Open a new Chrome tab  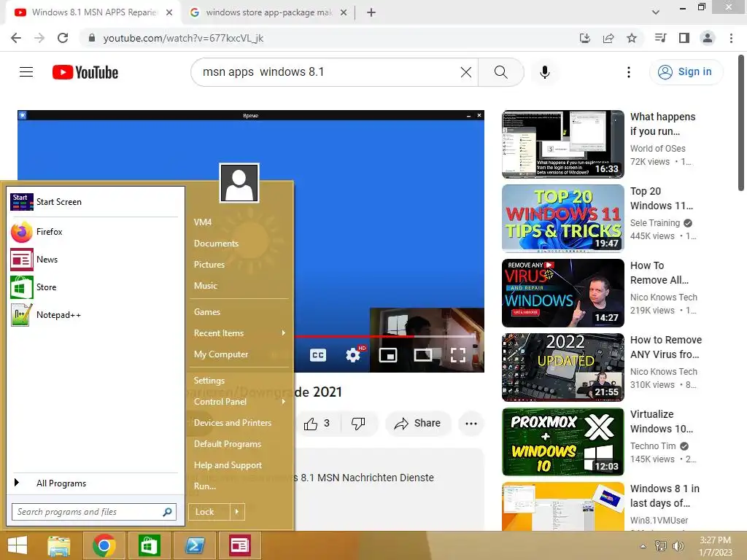click(x=371, y=12)
